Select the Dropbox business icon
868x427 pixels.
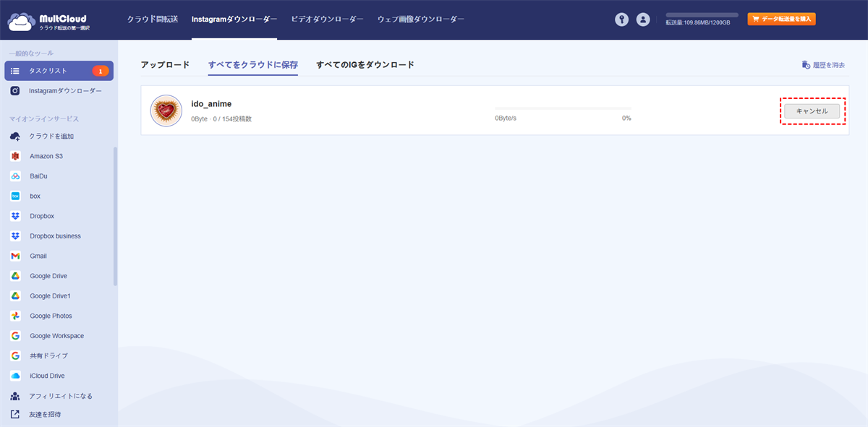pyautogui.click(x=15, y=236)
